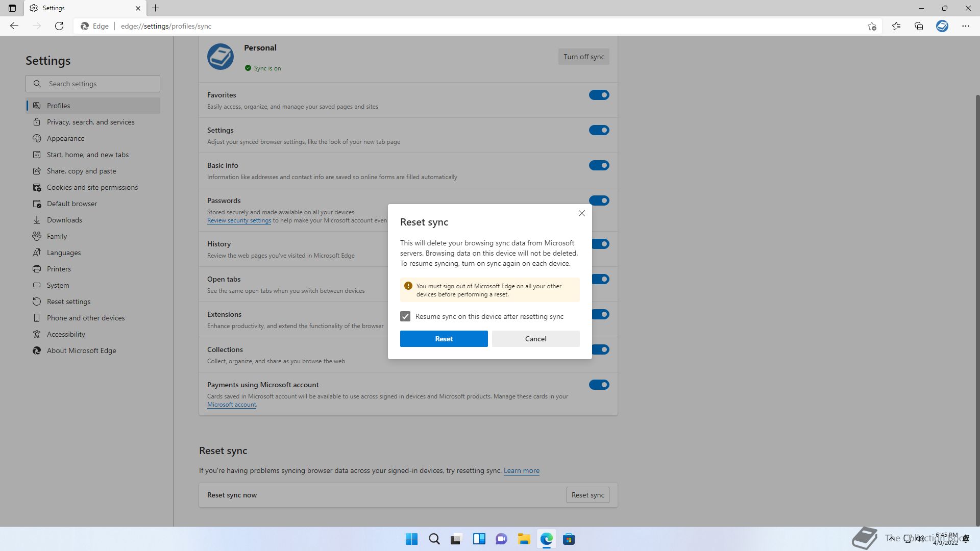980x551 pixels.
Task: Open Languages settings
Action: click(x=93, y=253)
